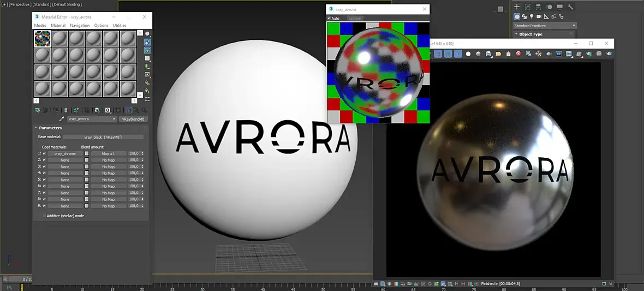Click the Make Preview icon
644x291 pixels.
(x=147, y=74)
